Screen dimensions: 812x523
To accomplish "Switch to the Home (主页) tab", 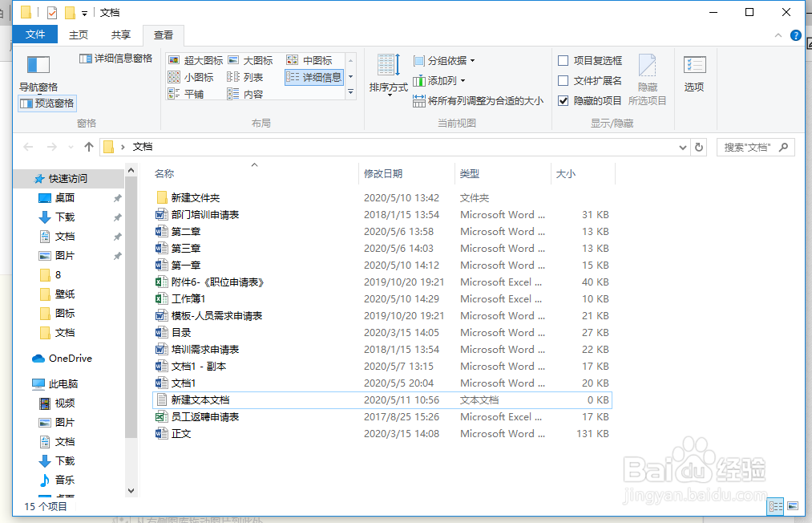I will (79, 34).
